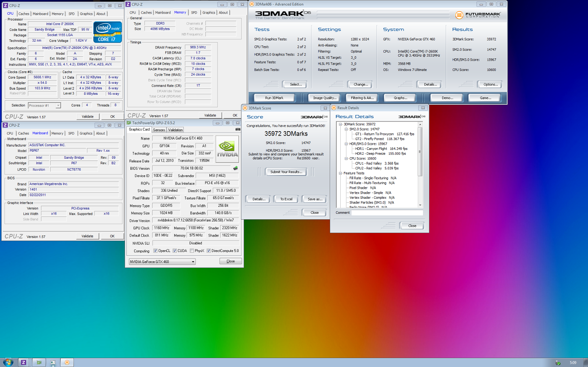
Task: Open the Caches tab in the CPU-Z Mainboard window
Action: click(x=24, y=133)
